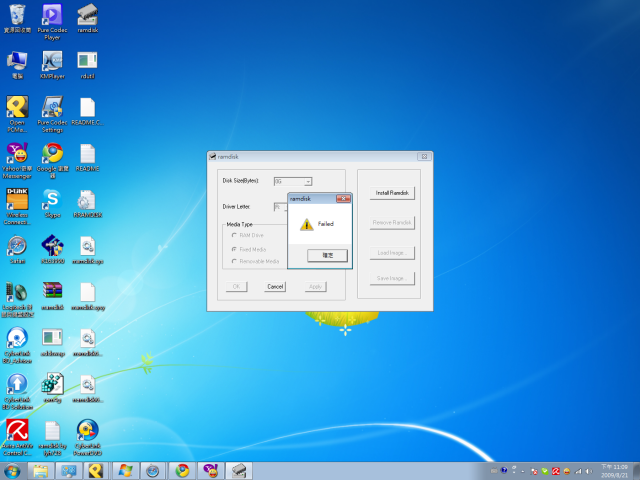This screenshot has width=640, height=480.
Task: Expand the Disk Size dropdown
Action: click(x=308, y=182)
